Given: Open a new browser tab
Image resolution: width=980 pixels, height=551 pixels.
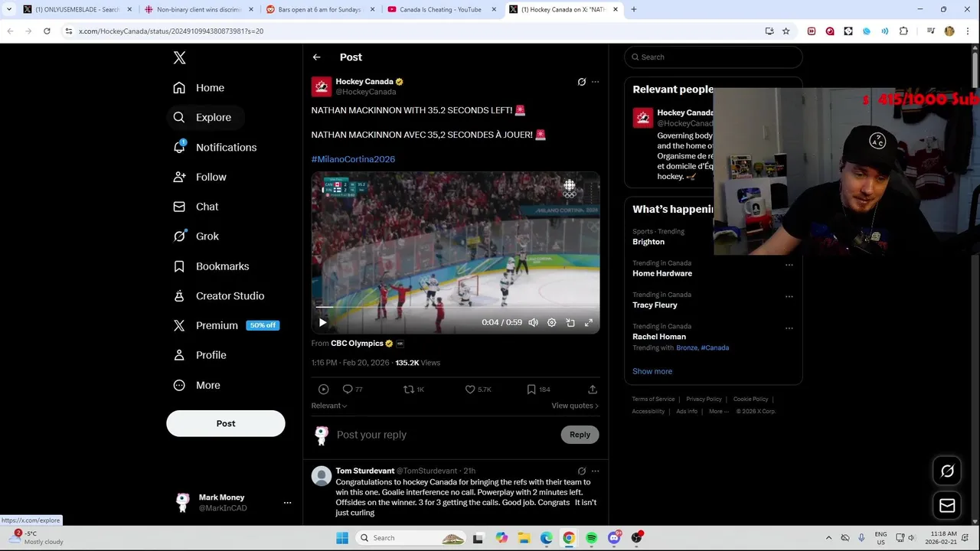Looking at the screenshot, I should click(x=634, y=9).
